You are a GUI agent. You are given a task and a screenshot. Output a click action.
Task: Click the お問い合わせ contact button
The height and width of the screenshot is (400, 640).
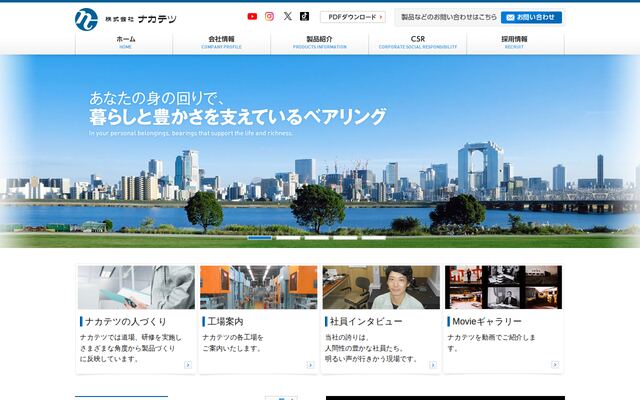tap(531, 17)
